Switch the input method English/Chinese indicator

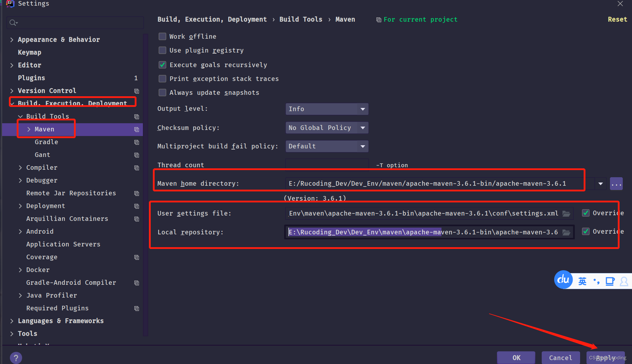[x=582, y=281]
